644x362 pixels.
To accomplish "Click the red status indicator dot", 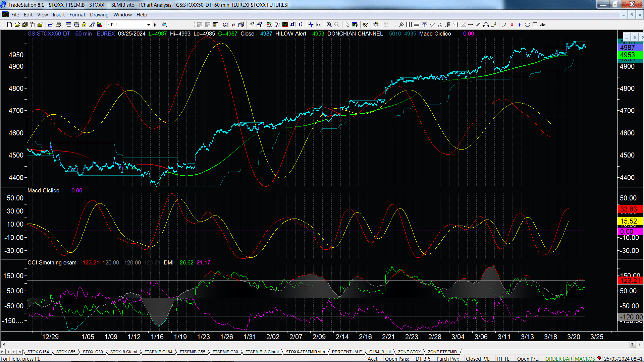I will pyautogui.click(x=599, y=358).
